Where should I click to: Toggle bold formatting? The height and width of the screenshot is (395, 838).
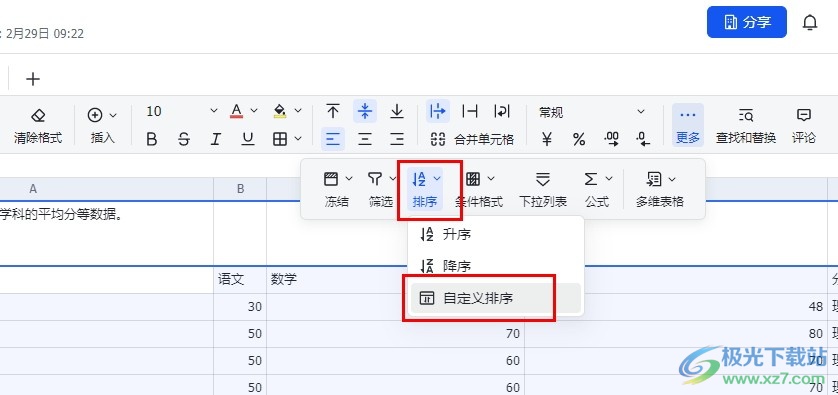pos(152,140)
